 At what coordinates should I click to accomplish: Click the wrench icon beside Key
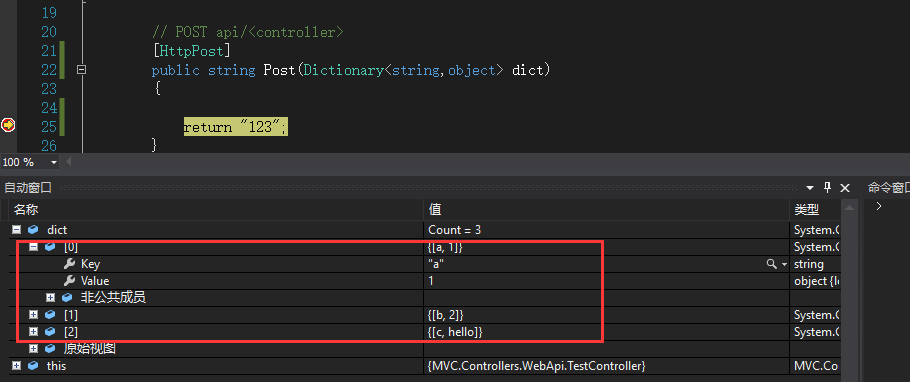tap(69, 264)
